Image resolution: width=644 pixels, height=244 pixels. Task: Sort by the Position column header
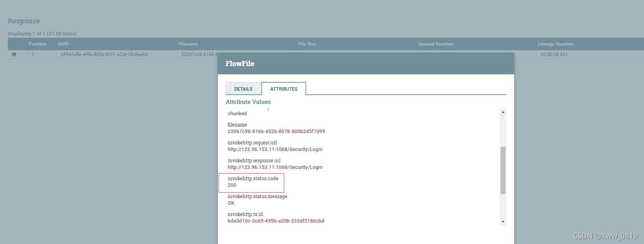(x=37, y=44)
